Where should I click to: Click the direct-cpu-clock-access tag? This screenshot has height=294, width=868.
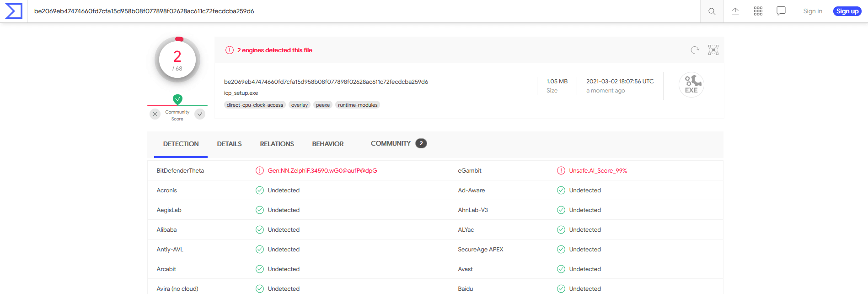[255, 105]
